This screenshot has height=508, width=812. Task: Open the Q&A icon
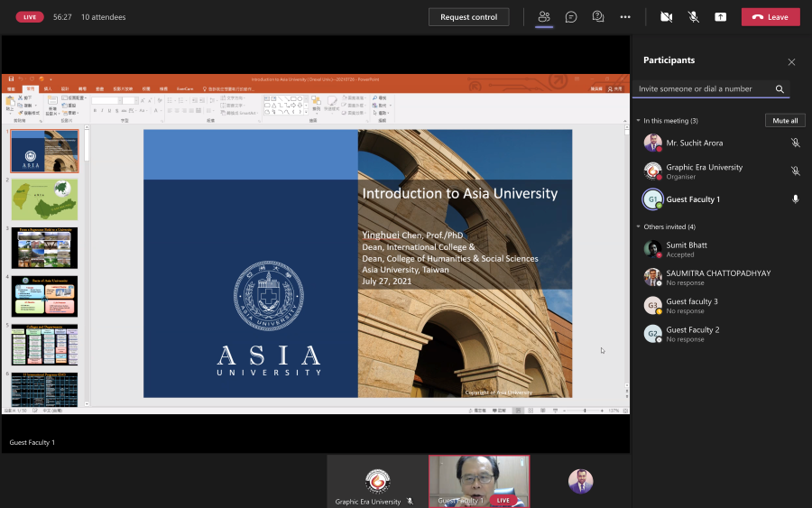(598, 16)
